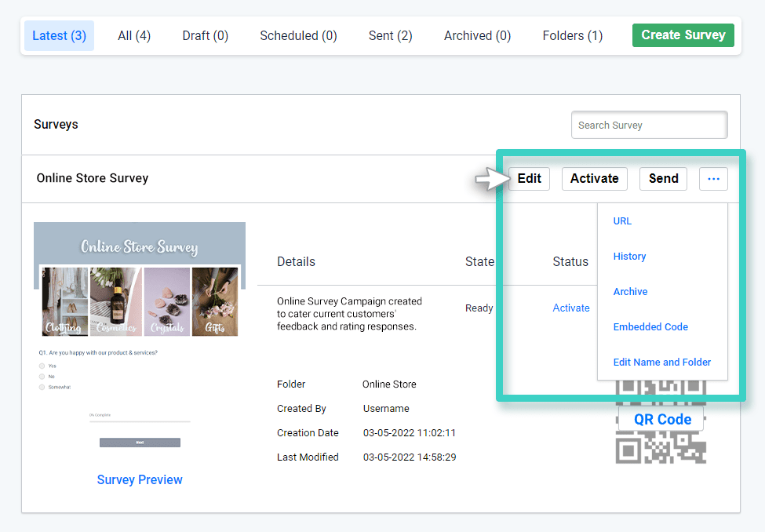
Task: Open the ellipsis more-options menu
Action: pos(713,178)
